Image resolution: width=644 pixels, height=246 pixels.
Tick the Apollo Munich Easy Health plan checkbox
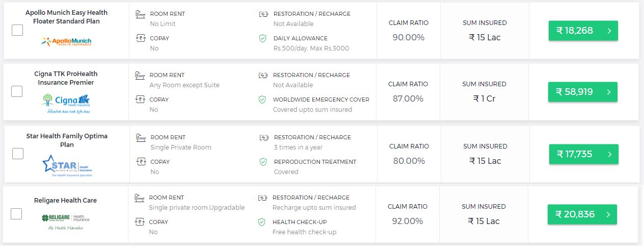pos(17,30)
